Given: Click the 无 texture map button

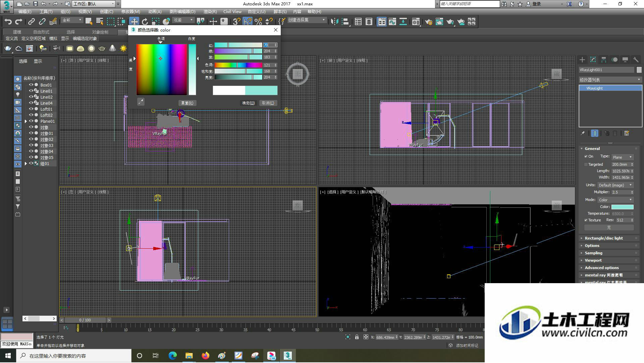Looking at the screenshot, I should point(609,227).
